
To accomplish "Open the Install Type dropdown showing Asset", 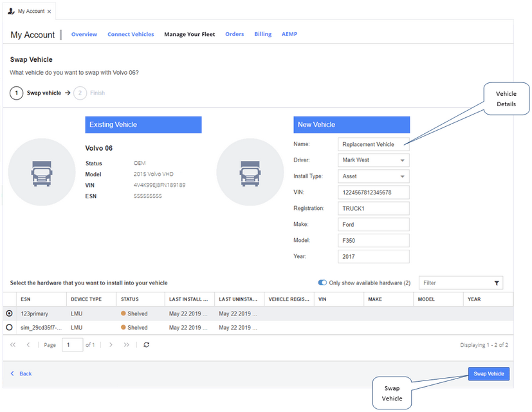I will click(x=374, y=176).
